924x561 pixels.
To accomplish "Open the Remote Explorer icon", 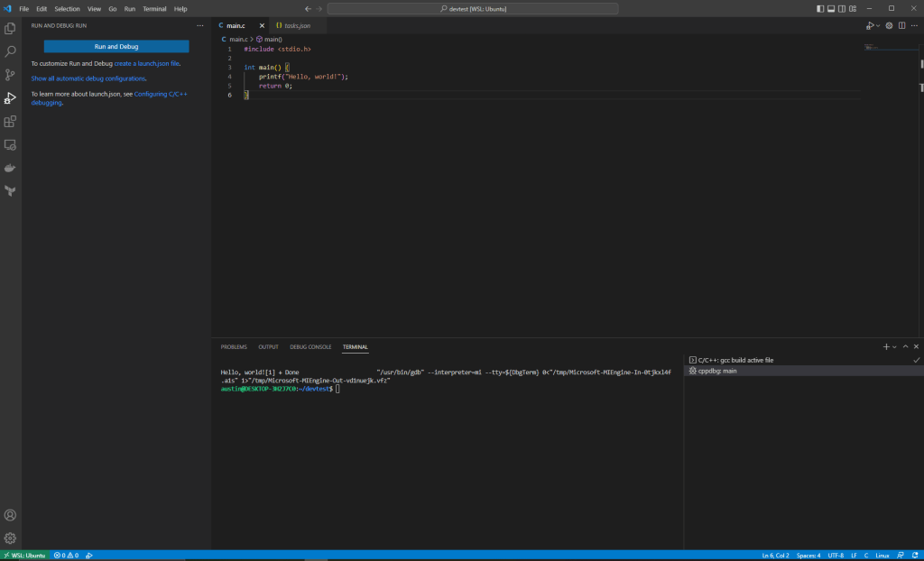I will [11, 144].
